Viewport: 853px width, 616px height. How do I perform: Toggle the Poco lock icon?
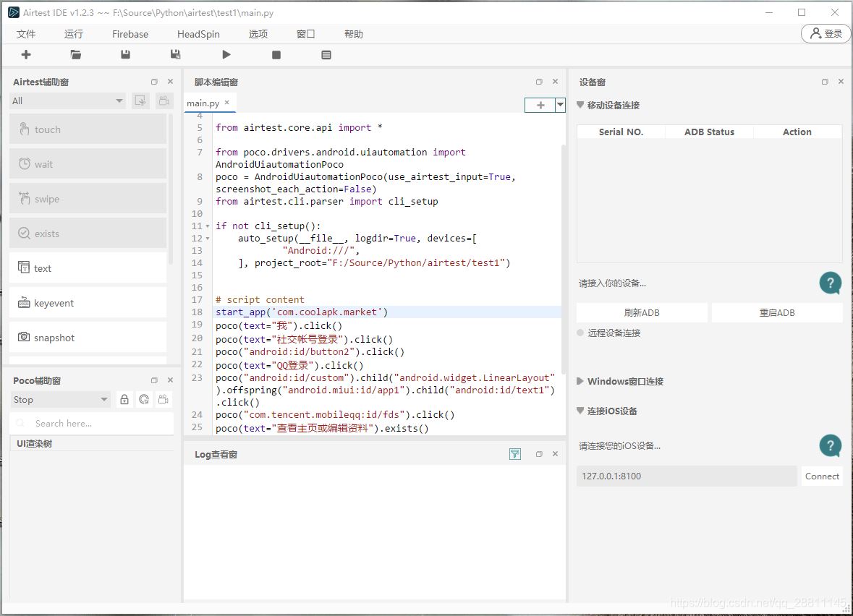(124, 400)
